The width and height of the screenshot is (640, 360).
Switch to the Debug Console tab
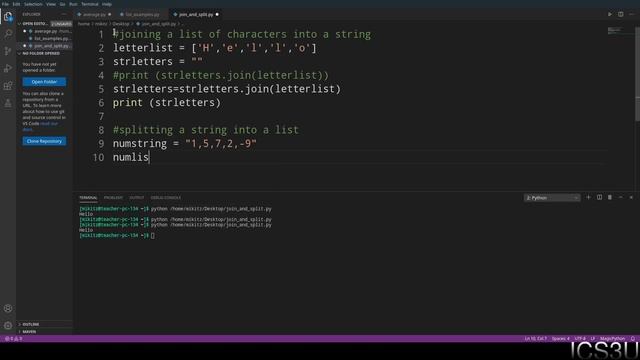[x=165, y=198]
